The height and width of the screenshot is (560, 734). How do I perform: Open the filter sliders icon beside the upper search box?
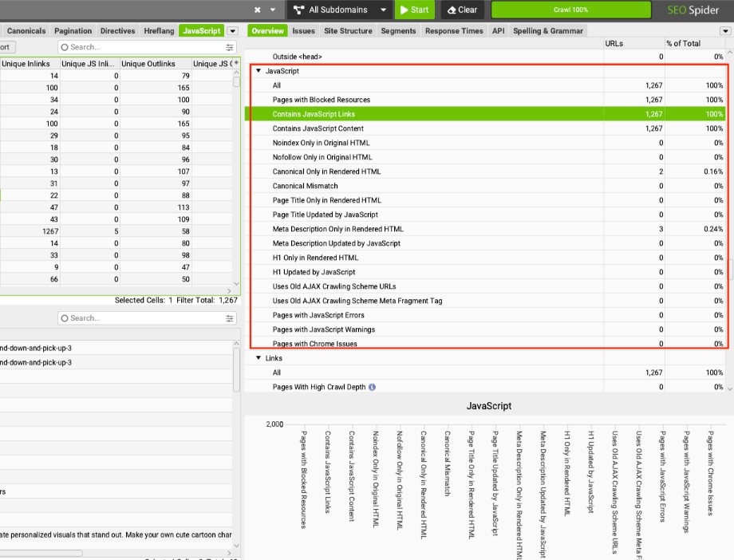[231, 47]
